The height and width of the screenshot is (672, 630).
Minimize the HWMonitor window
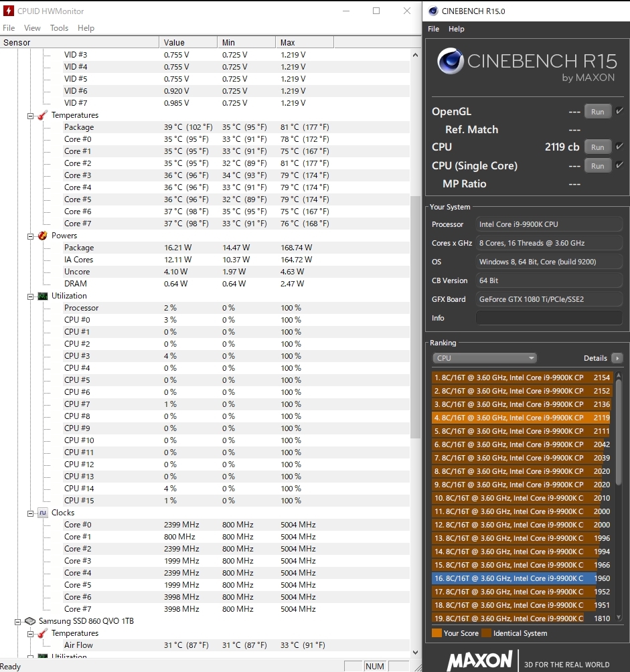point(346,11)
